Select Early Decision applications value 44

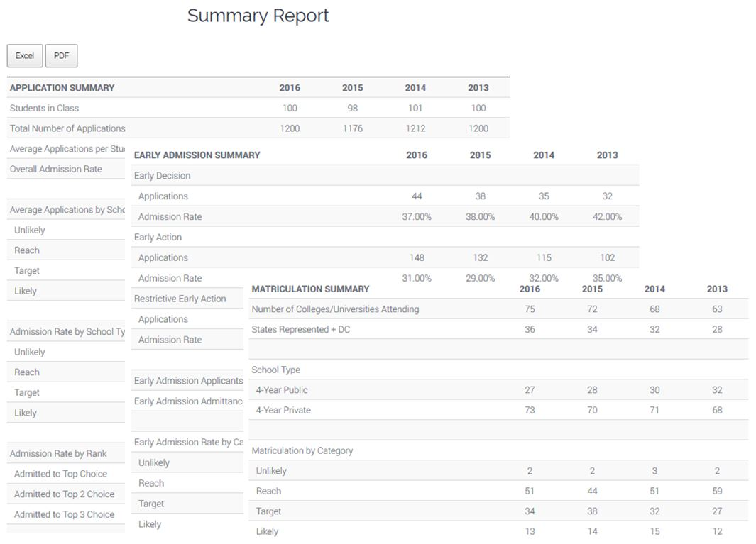tap(417, 196)
